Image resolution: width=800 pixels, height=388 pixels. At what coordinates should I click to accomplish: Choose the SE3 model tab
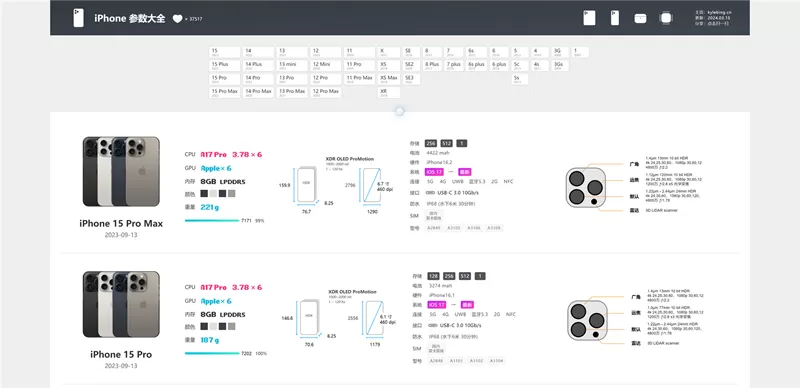tap(411, 79)
